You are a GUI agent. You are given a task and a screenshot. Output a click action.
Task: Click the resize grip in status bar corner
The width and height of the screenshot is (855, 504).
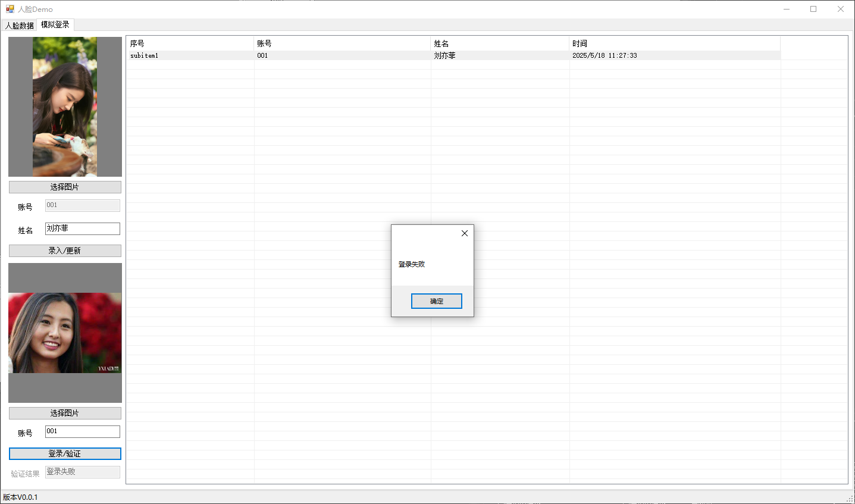(x=850, y=499)
